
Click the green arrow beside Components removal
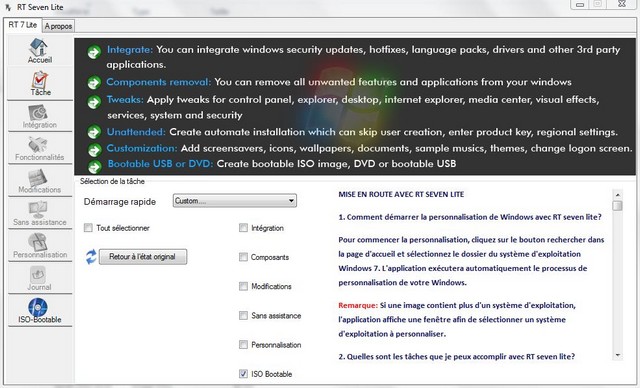click(94, 82)
